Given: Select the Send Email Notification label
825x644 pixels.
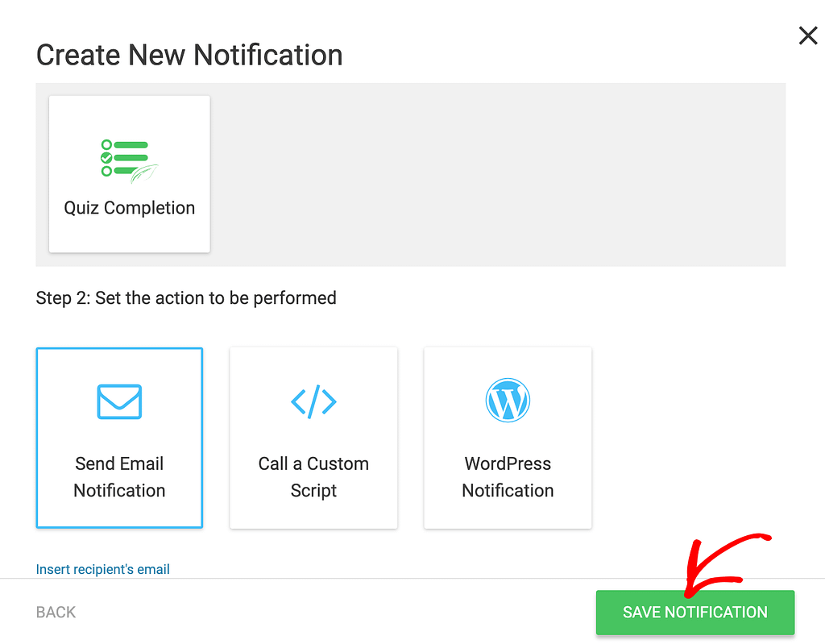Looking at the screenshot, I should (x=119, y=477).
